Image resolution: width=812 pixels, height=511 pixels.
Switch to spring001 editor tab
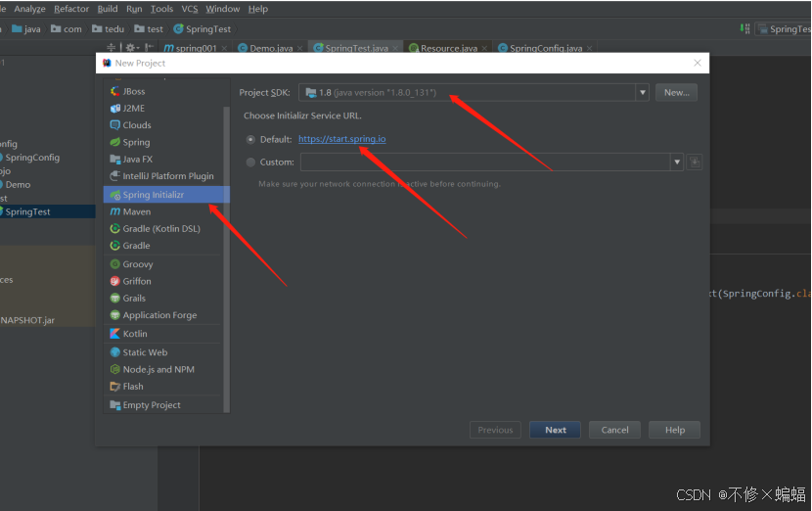click(x=196, y=48)
